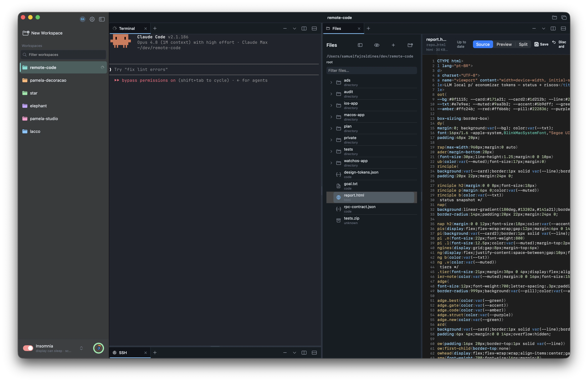Close the Files tab
This screenshot has width=588, height=382.
click(x=359, y=28)
